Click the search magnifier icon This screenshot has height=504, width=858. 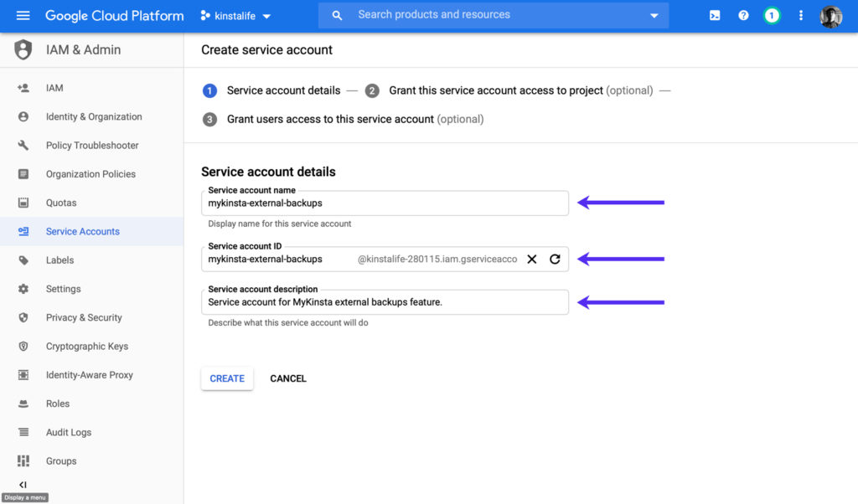coord(337,15)
